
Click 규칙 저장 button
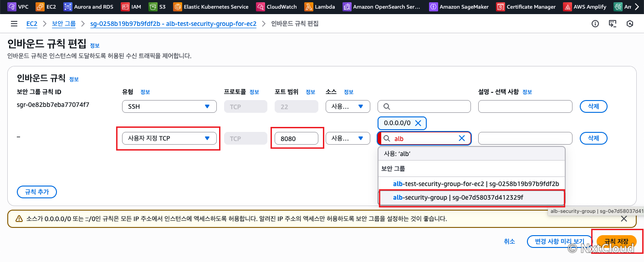click(x=617, y=242)
